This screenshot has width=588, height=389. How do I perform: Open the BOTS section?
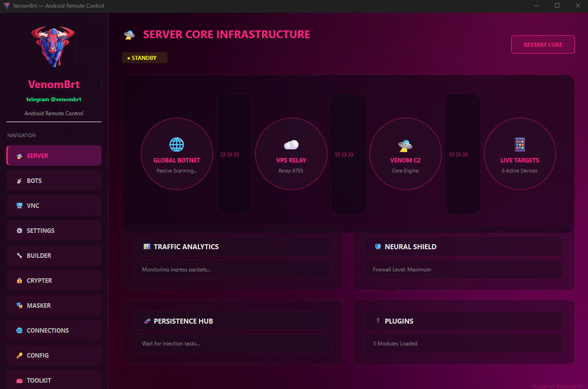tap(54, 181)
